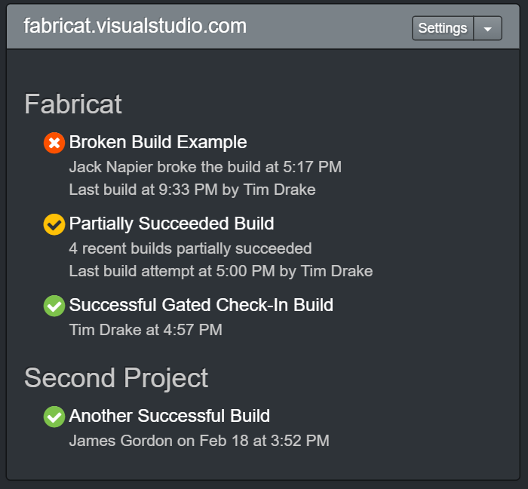Screen dimensions: 528x489
Task: Click '4 recent builds partially succeeded' text
Action: click(190, 249)
